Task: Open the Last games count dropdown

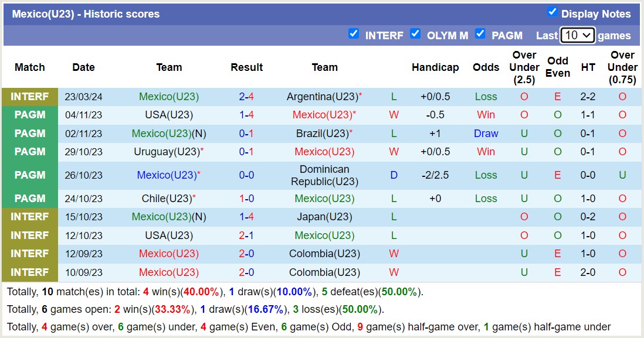Action: pos(577,35)
